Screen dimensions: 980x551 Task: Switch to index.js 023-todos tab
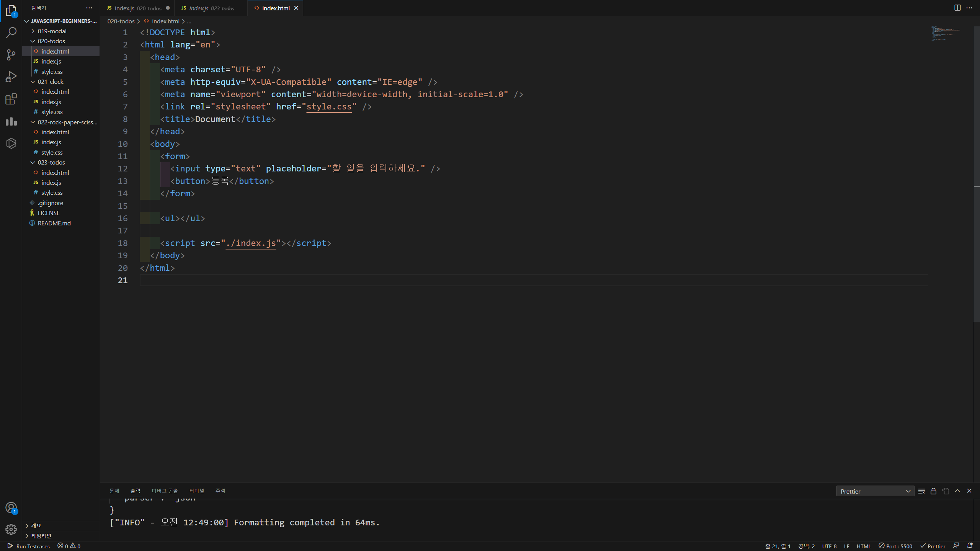coord(209,8)
